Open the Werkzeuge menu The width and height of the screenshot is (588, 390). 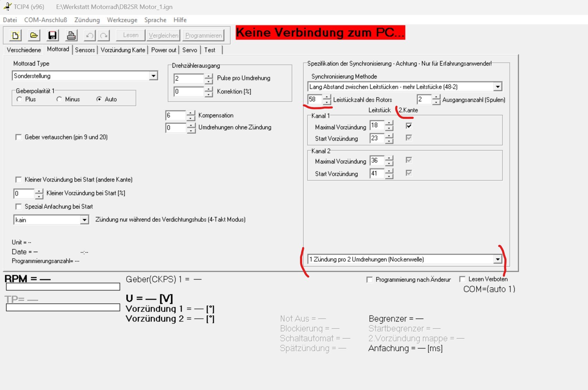122,20
